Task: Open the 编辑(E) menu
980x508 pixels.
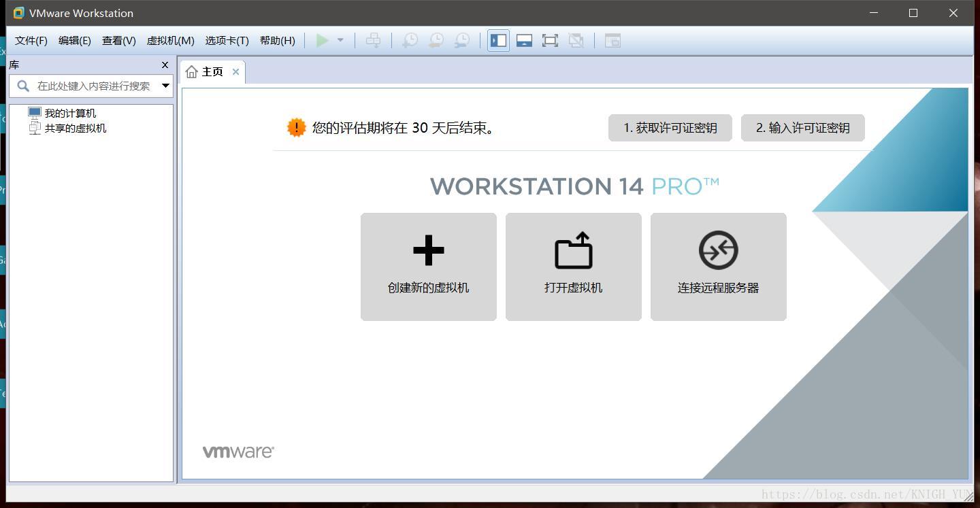Action: click(x=75, y=41)
